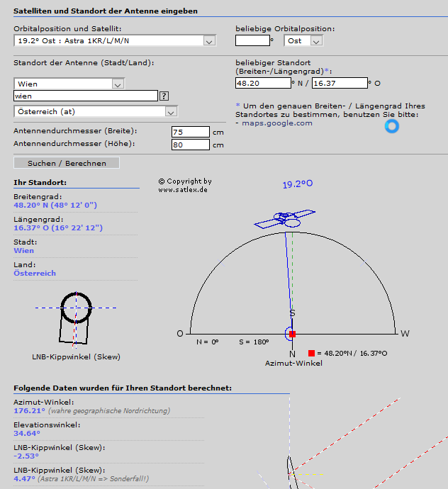Click the red location marker on azimuth diagram
This screenshot has width=448, height=489.
(292, 334)
